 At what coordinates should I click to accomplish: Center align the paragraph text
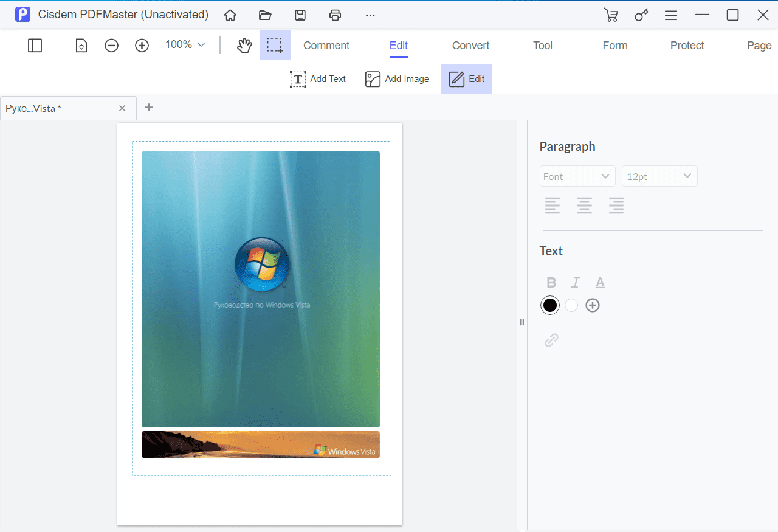[x=585, y=206]
